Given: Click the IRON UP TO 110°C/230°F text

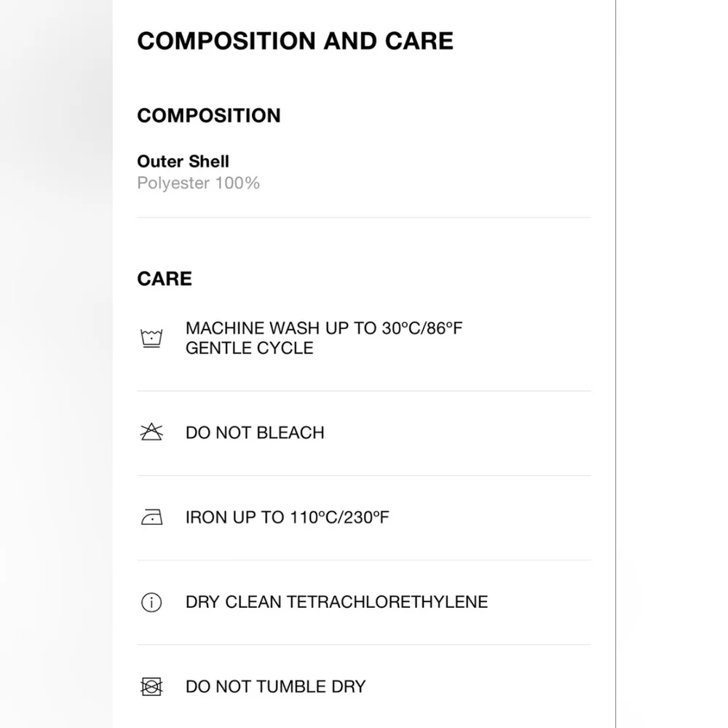Looking at the screenshot, I should click(288, 518).
